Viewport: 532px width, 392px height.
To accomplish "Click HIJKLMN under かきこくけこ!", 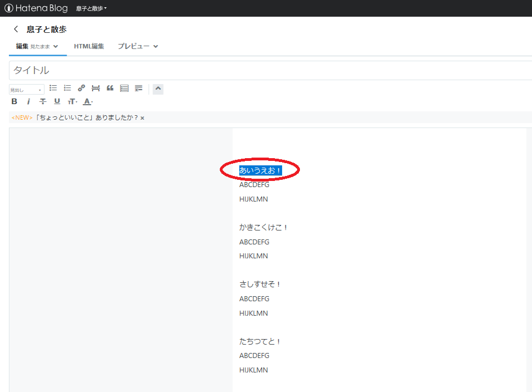I will [x=253, y=256].
